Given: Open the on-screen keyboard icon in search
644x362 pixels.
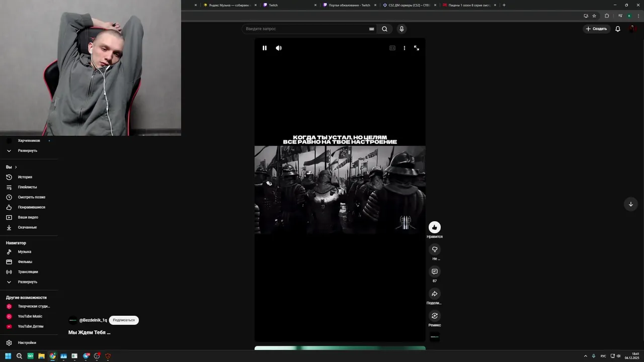Looking at the screenshot, I should [x=372, y=29].
